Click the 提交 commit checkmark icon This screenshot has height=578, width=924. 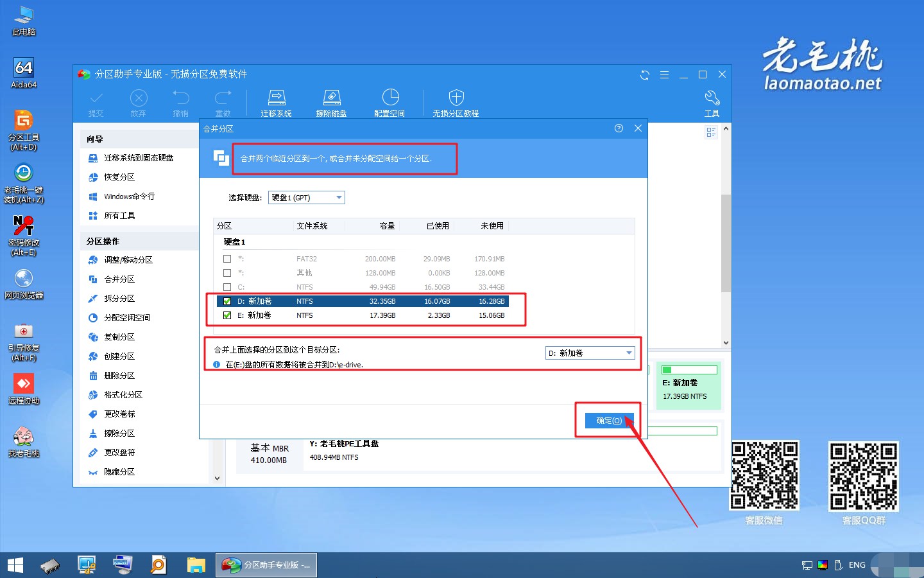(x=96, y=103)
